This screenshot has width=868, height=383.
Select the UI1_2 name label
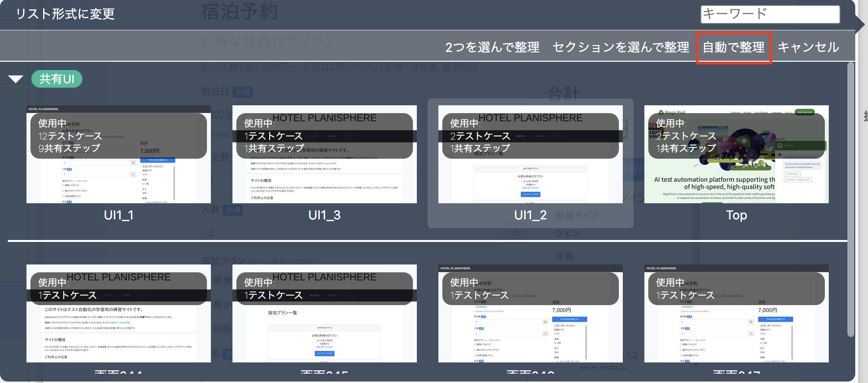pyautogui.click(x=531, y=215)
